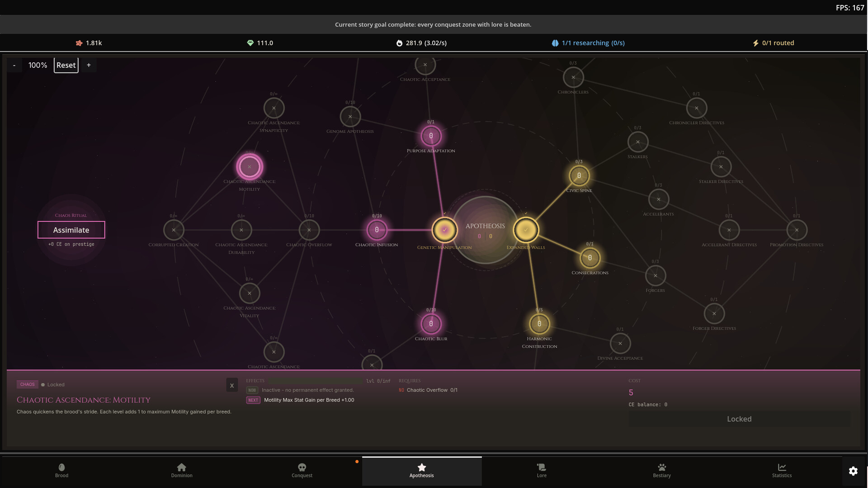Click the central Apotheosis hub
868x488 pixels.
[x=485, y=230]
